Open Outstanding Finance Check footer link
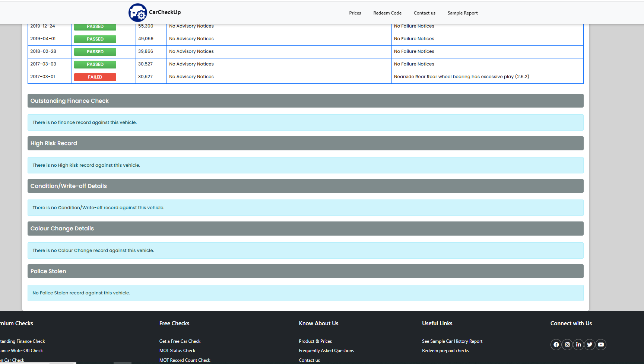Image resolution: width=644 pixels, height=364 pixels. [22, 341]
